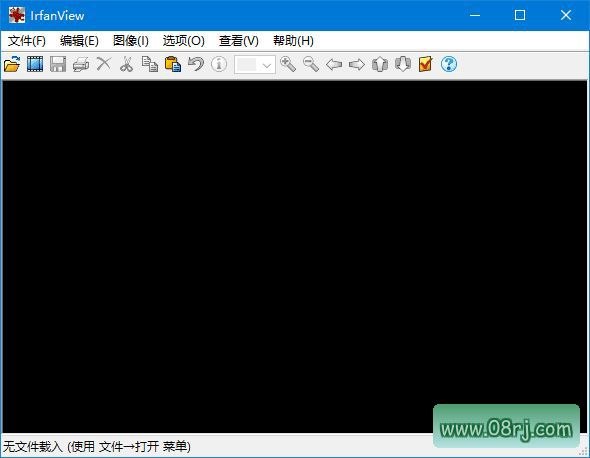Image resolution: width=590 pixels, height=458 pixels.
Task: Open help with the question mark icon
Action: (x=449, y=64)
